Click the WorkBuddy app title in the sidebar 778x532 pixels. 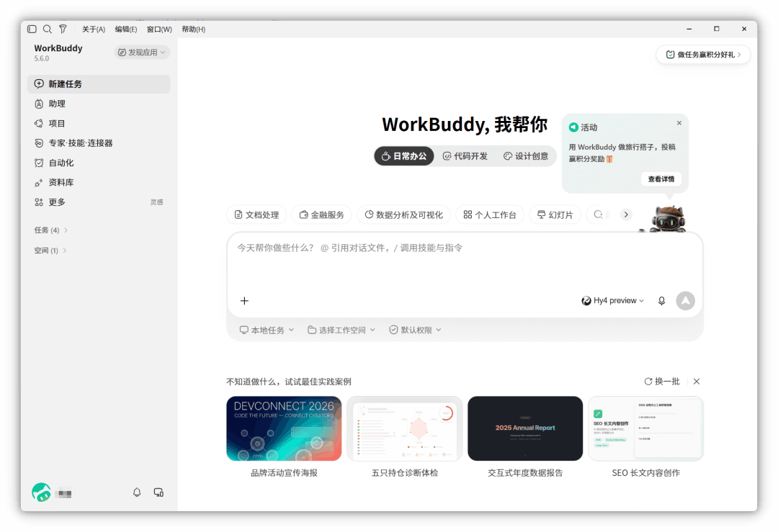58,48
